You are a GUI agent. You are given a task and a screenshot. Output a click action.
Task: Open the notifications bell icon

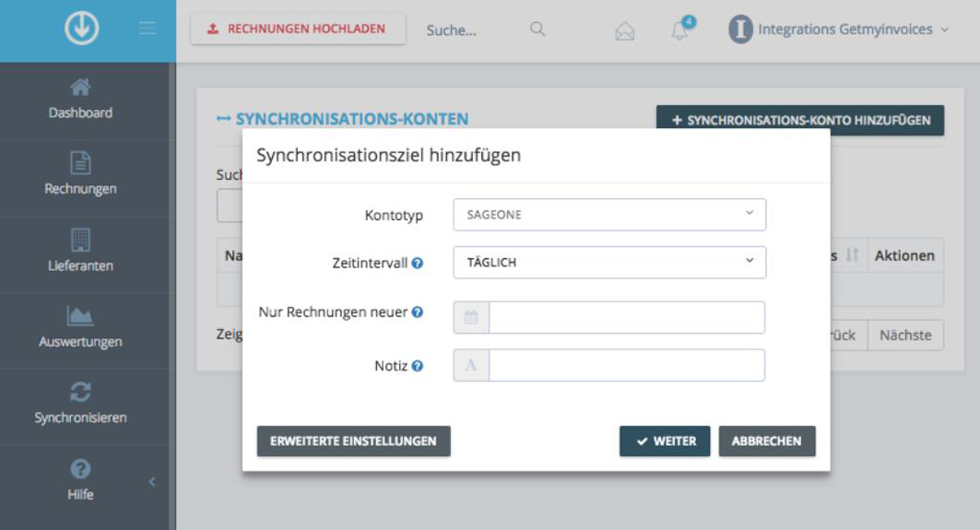(680, 30)
